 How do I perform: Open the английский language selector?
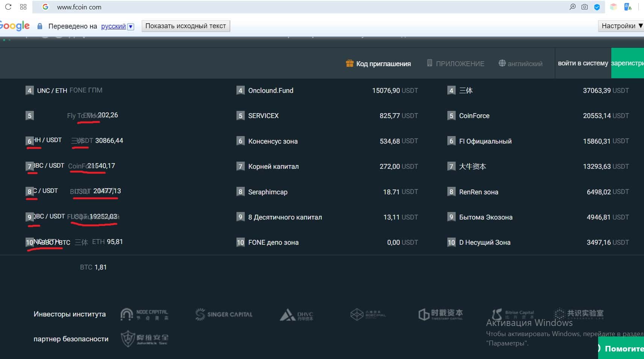[x=521, y=64]
